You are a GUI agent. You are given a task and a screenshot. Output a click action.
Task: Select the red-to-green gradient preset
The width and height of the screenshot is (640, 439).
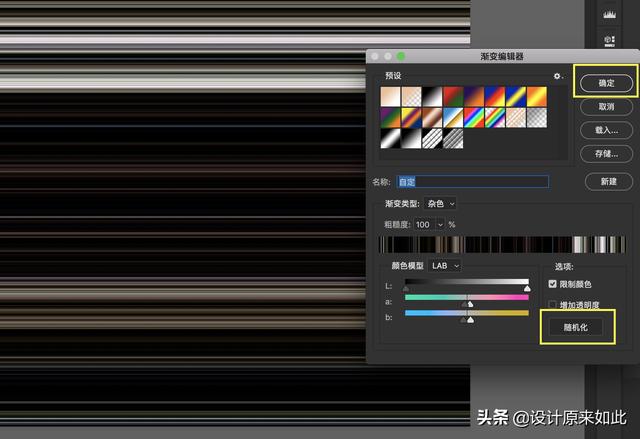click(453, 96)
